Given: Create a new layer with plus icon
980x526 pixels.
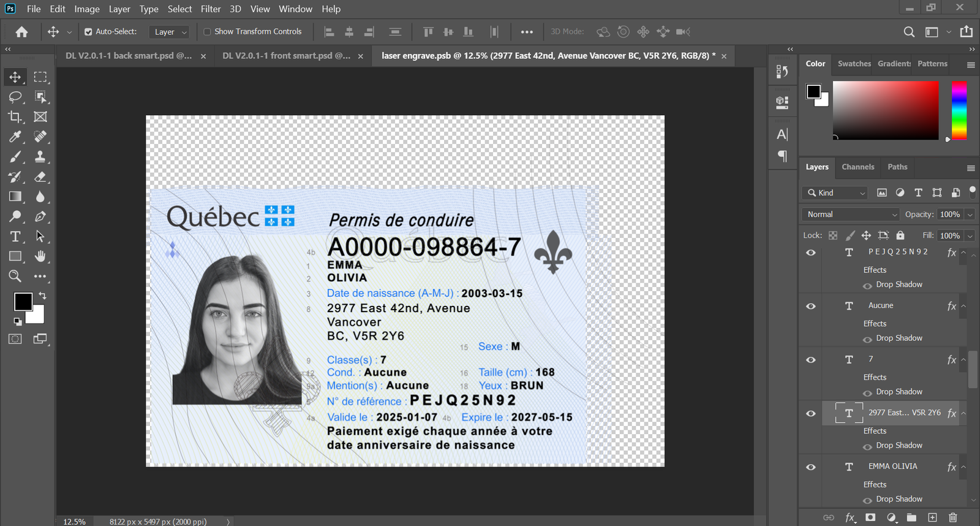Looking at the screenshot, I should [x=932, y=517].
